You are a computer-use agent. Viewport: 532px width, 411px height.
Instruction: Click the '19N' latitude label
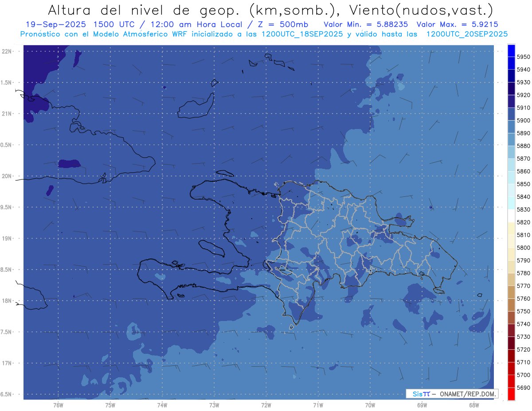(7, 239)
